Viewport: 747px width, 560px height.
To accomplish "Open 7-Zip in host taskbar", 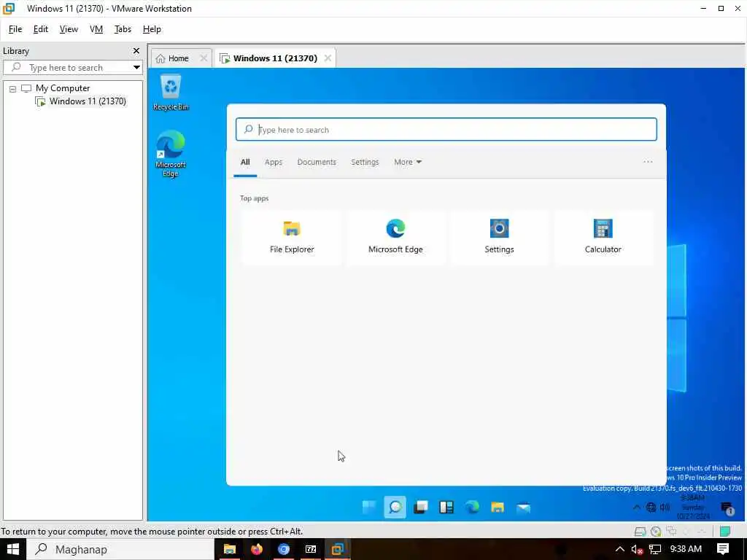I will 311,549.
